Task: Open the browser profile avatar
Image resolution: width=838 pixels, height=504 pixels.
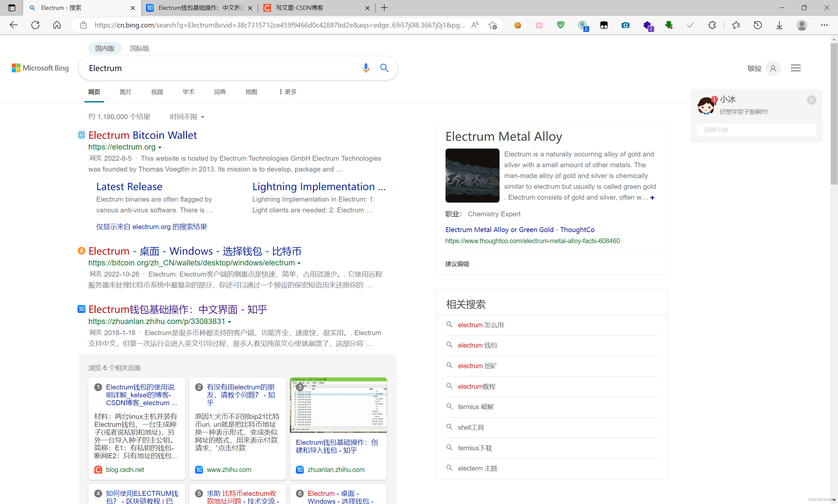Action: pyautogui.click(x=802, y=25)
